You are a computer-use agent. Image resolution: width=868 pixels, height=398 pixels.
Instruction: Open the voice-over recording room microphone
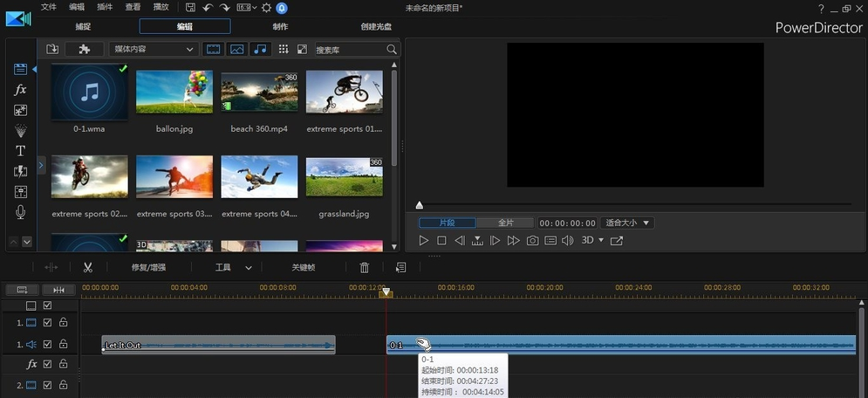pyautogui.click(x=20, y=212)
